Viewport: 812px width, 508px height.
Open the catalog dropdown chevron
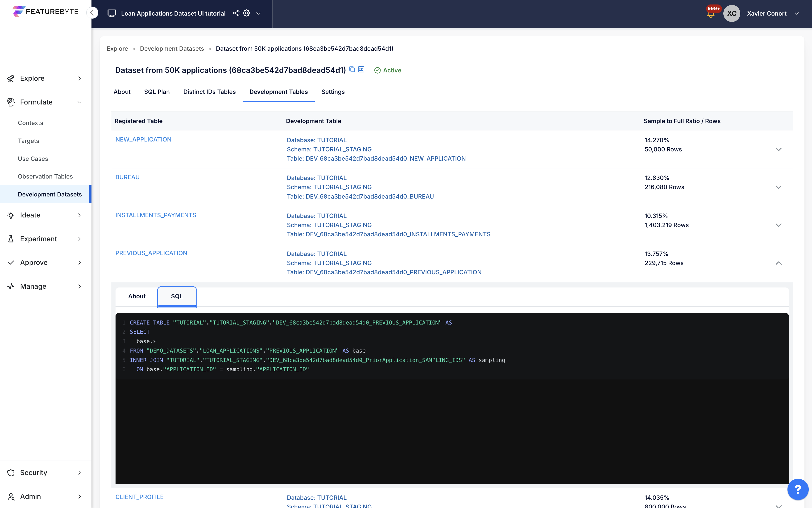pyautogui.click(x=258, y=13)
